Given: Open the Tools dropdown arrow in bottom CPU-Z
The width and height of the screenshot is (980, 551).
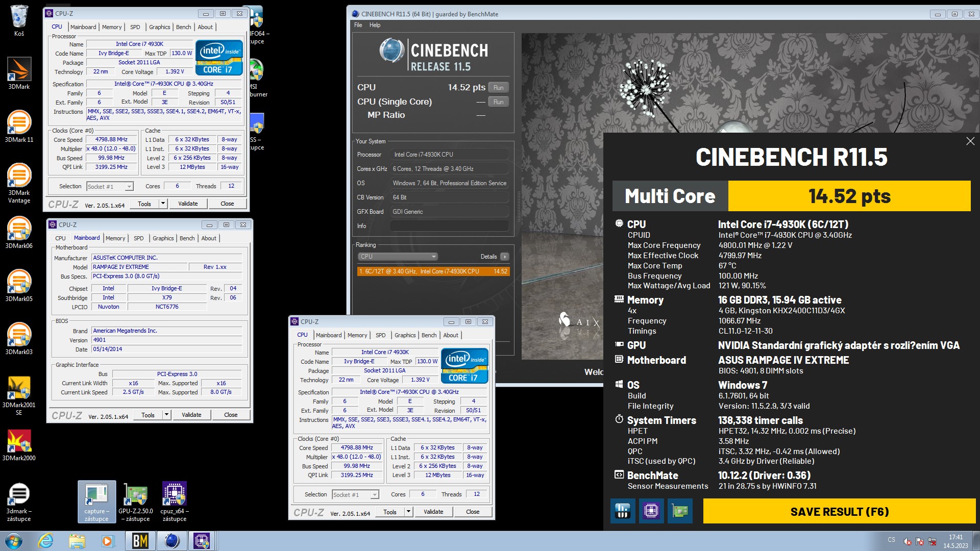Looking at the screenshot, I should pyautogui.click(x=408, y=512).
